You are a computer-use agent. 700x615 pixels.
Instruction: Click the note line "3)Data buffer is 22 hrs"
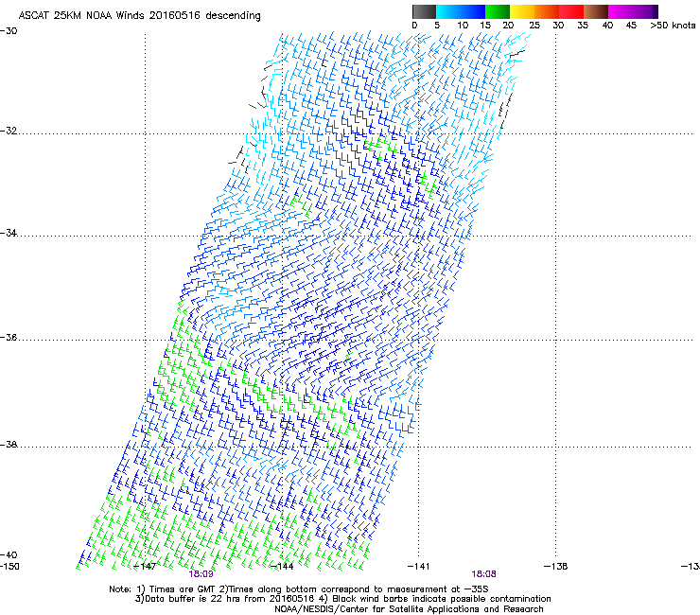coord(342,599)
